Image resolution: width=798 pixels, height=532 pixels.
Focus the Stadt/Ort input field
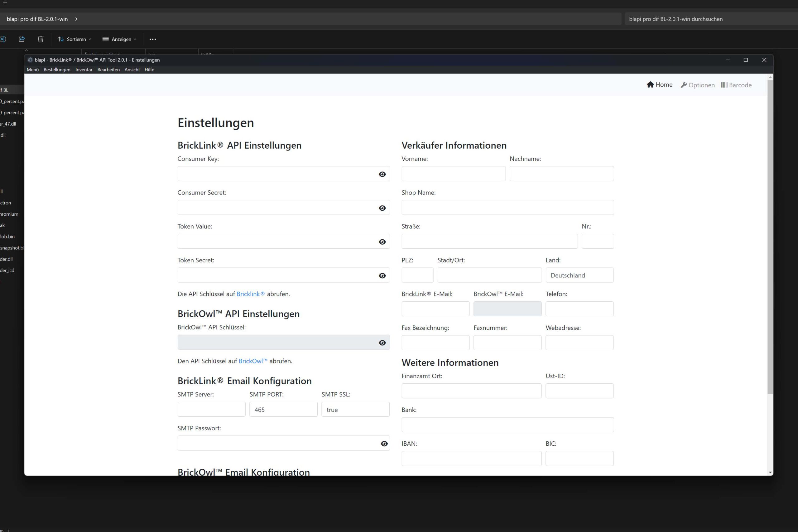490,275
